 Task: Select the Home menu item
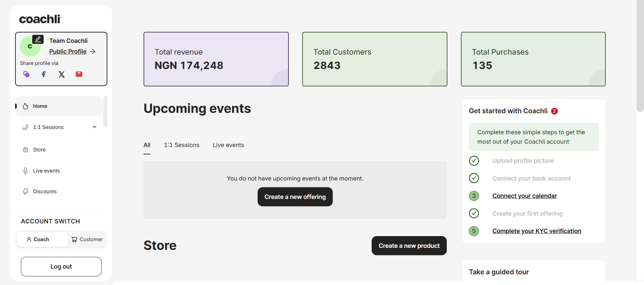(x=40, y=106)
